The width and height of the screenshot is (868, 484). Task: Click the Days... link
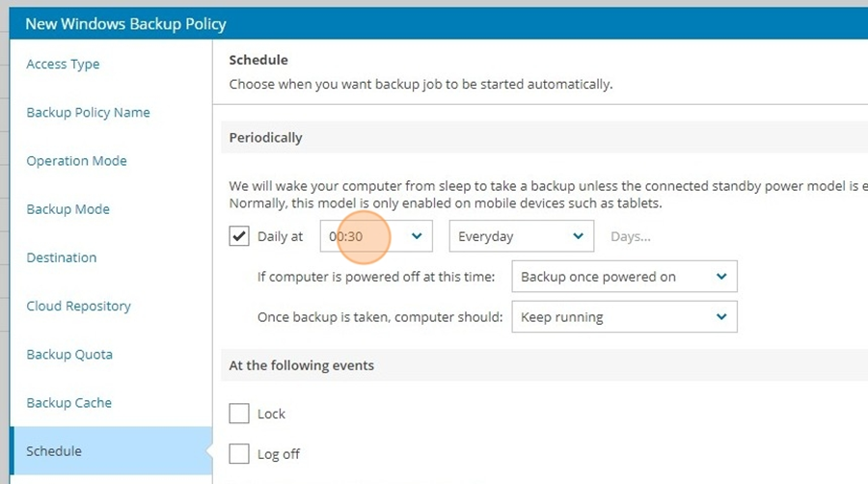point(631,237)
